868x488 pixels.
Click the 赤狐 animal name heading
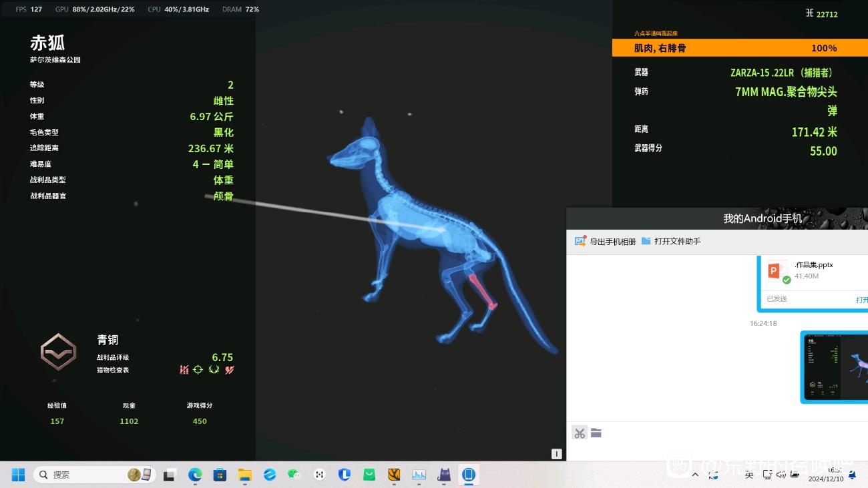tap(47, 43)
